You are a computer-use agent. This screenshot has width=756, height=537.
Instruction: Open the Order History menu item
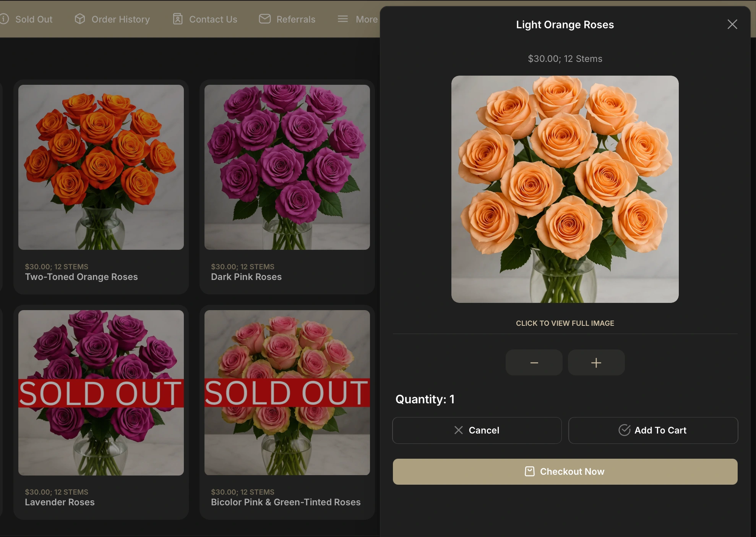click(120, 19)
